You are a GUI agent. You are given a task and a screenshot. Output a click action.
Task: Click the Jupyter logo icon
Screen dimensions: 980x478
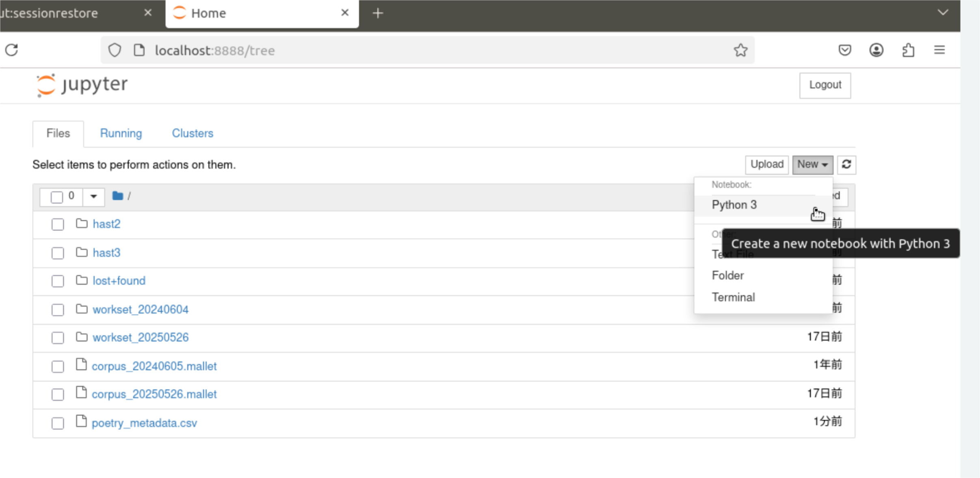[46, 85]
